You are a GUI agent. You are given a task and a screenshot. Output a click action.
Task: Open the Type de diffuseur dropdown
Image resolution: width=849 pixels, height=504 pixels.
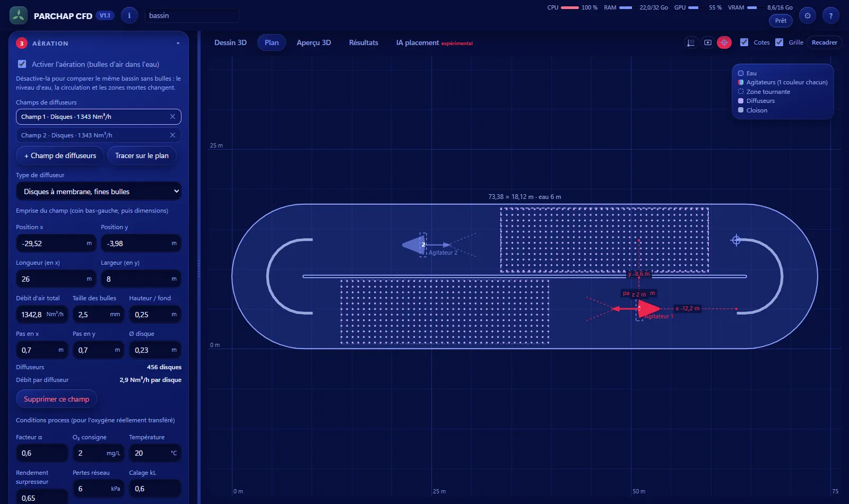coord(99,192)
